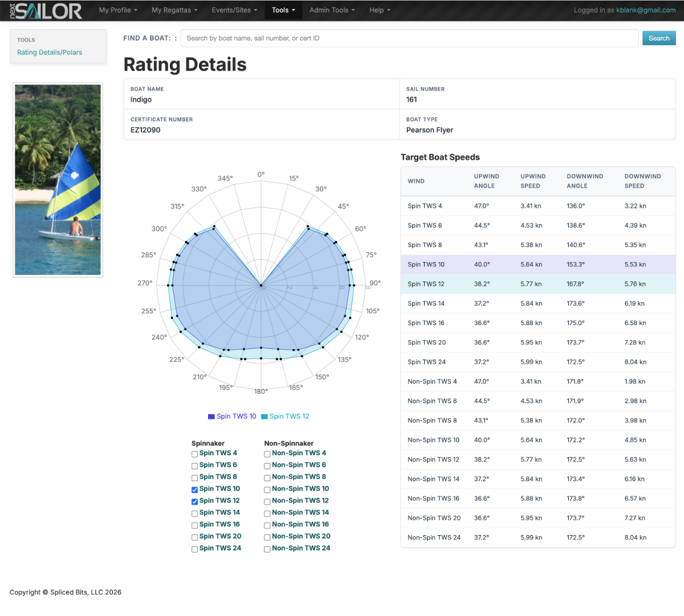This screenshot has width=684, height=616.
Task: Open the Rating Details/Polars sidebar link
Action: coord(50,52)
